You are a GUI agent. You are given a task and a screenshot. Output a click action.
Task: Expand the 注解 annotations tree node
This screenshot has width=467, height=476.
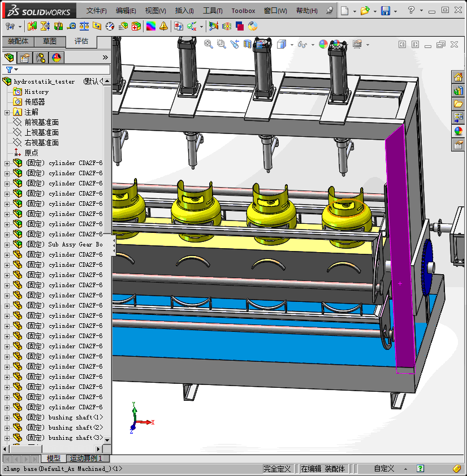pyautogui.click(x=7, y=112)
